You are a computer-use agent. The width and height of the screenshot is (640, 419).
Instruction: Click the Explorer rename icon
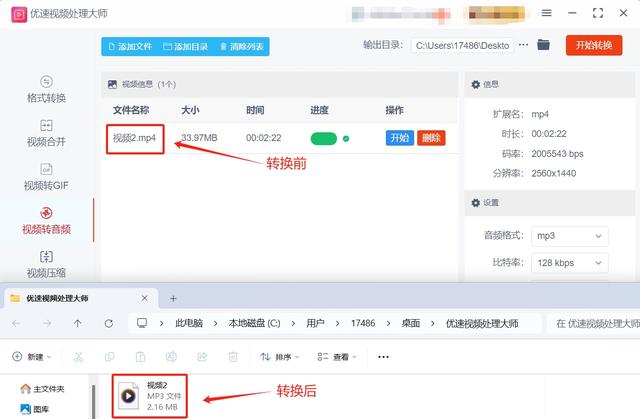pos(171,357)
